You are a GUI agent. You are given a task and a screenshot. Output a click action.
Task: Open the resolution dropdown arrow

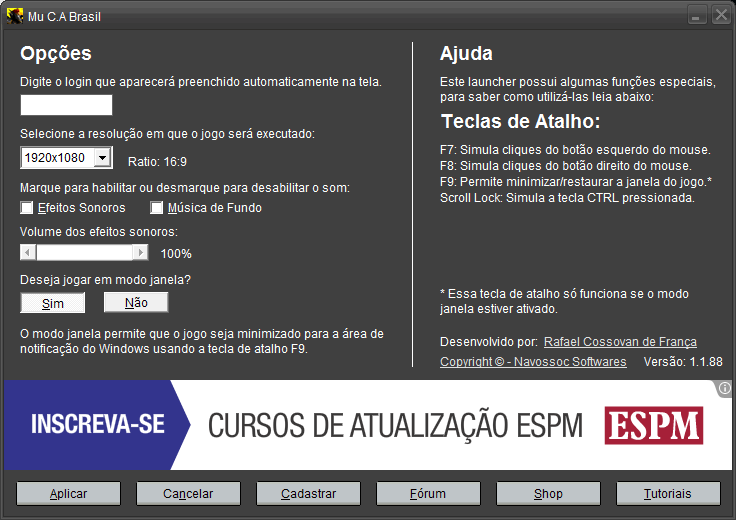click(102, 158)
